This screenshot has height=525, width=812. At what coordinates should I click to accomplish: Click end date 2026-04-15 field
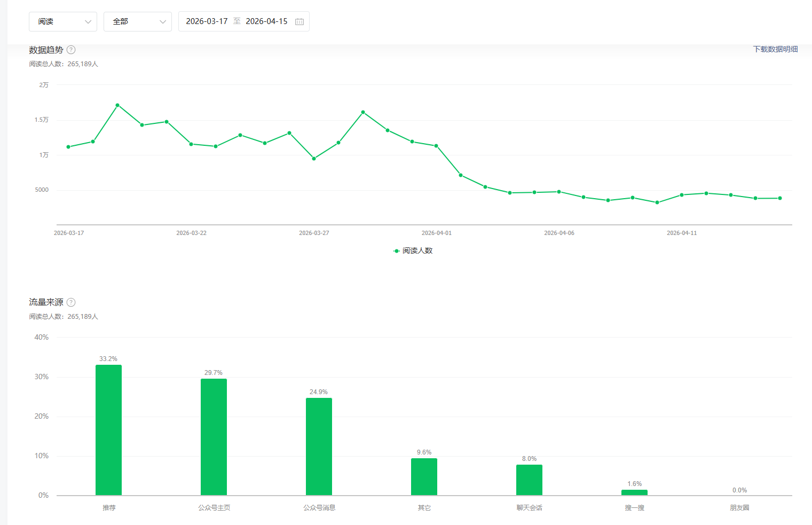[x=266, y=21]
